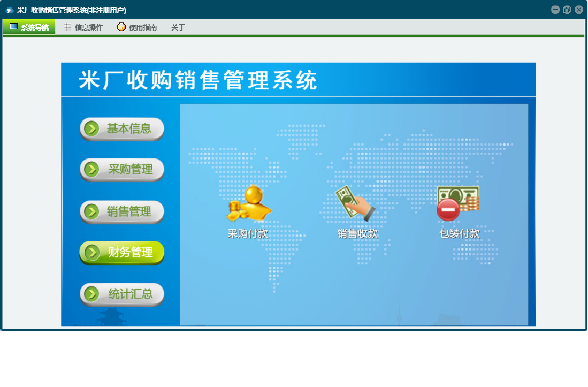Click the 基本信息 sidebar button
This screenshot has width=588, height=387.
click(x=122, y=129)
